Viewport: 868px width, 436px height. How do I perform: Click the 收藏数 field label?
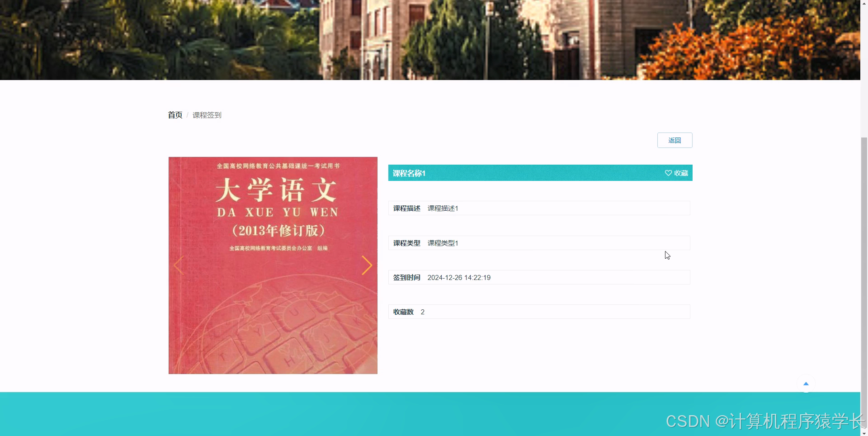(x=403, y=312)
